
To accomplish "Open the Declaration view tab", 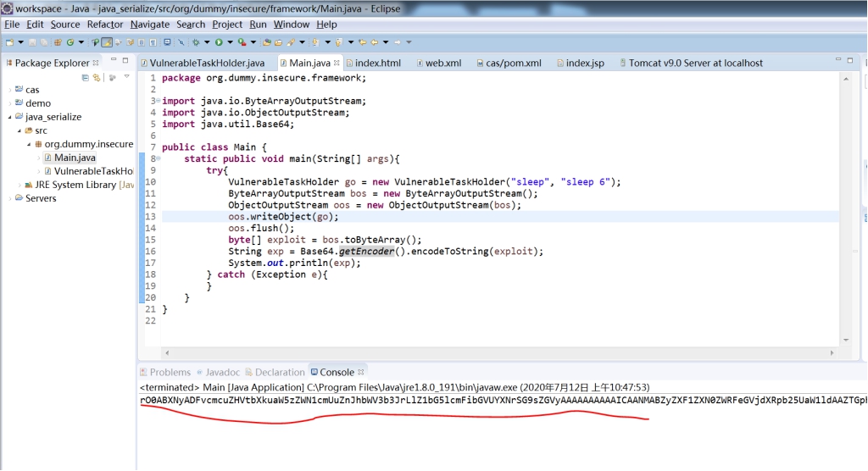I will click(275, 373).
